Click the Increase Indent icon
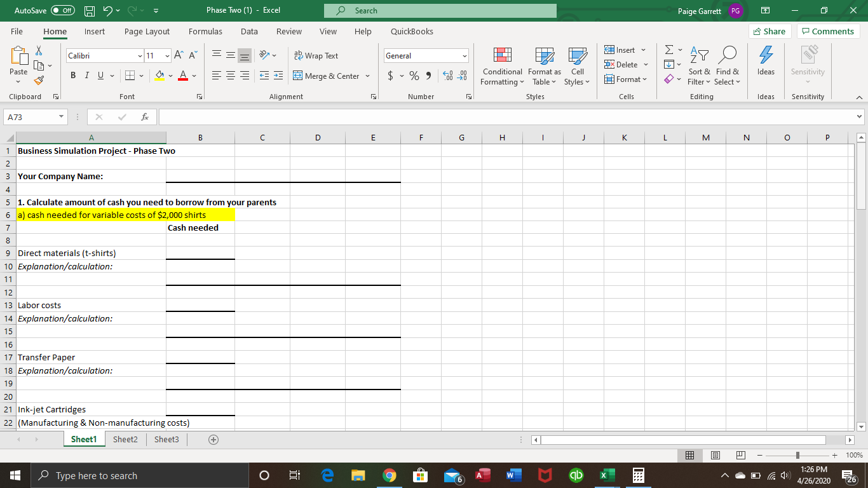 [x=280, y=76]
